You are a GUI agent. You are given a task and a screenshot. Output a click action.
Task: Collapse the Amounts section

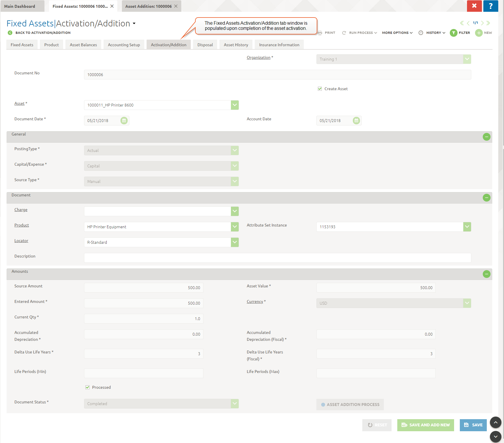487,274
